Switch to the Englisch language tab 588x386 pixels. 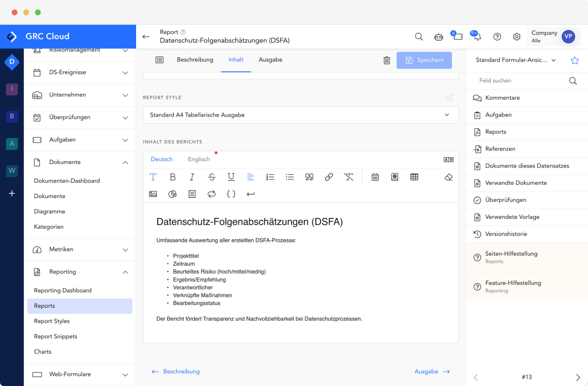199,159
